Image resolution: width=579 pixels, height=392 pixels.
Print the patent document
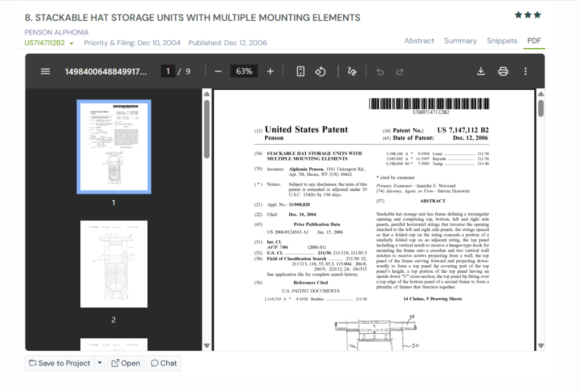tap(503, 71)
